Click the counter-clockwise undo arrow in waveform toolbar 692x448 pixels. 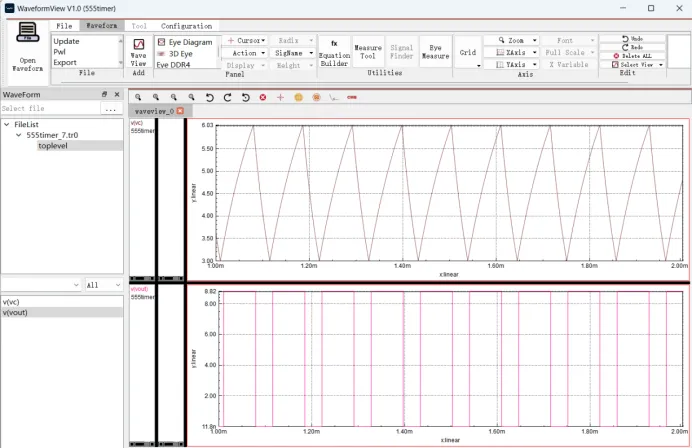coord(210,97)
